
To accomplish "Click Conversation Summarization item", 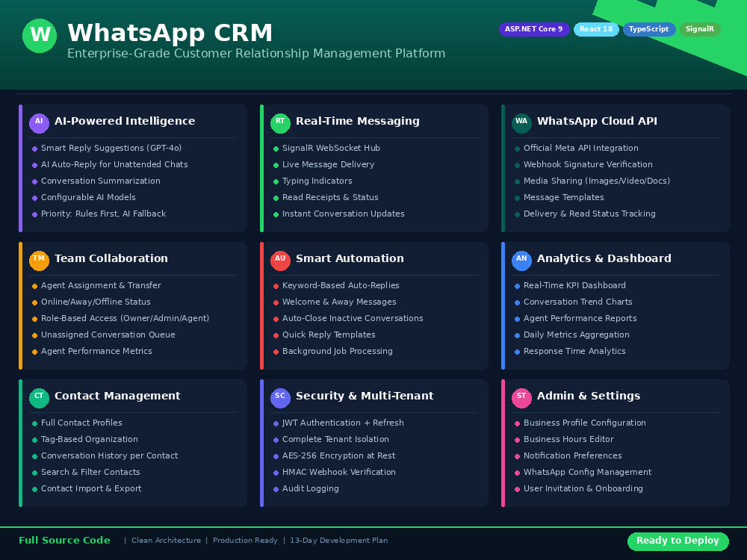I will 101,181.
